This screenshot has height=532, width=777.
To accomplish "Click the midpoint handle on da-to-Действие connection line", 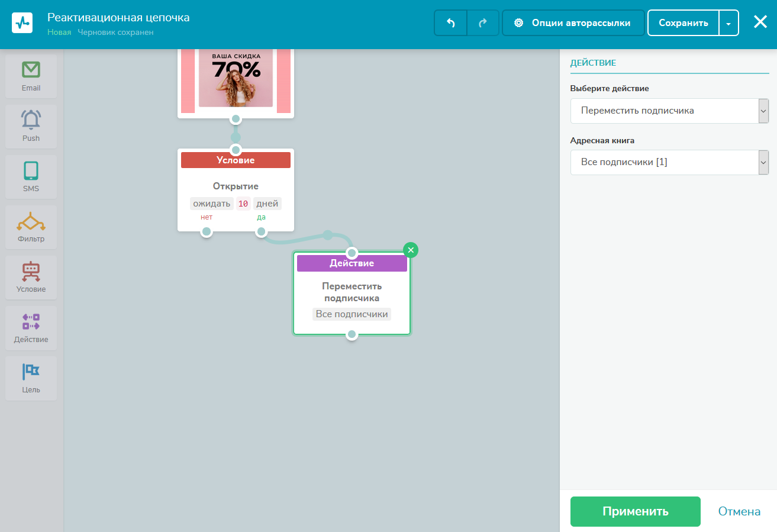I will pyautogui.click(x=327, y=235).
